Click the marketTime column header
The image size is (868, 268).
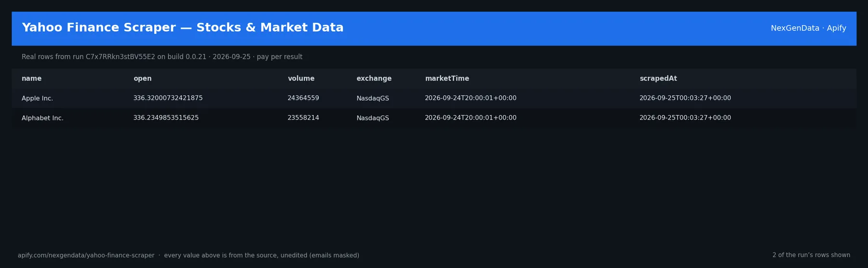(447, 79)
